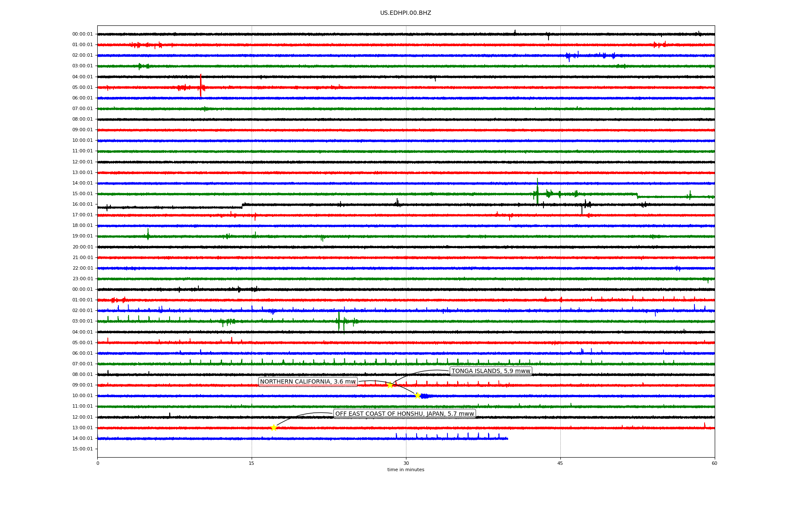
Task: Click the Northern California earthquake star marker
Action: pos(417,396)
